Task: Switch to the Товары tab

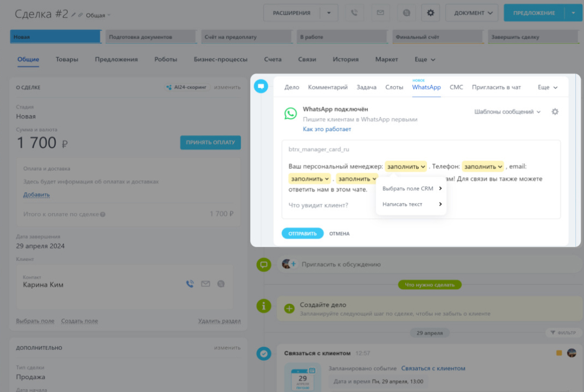Action: coord(67,60)
